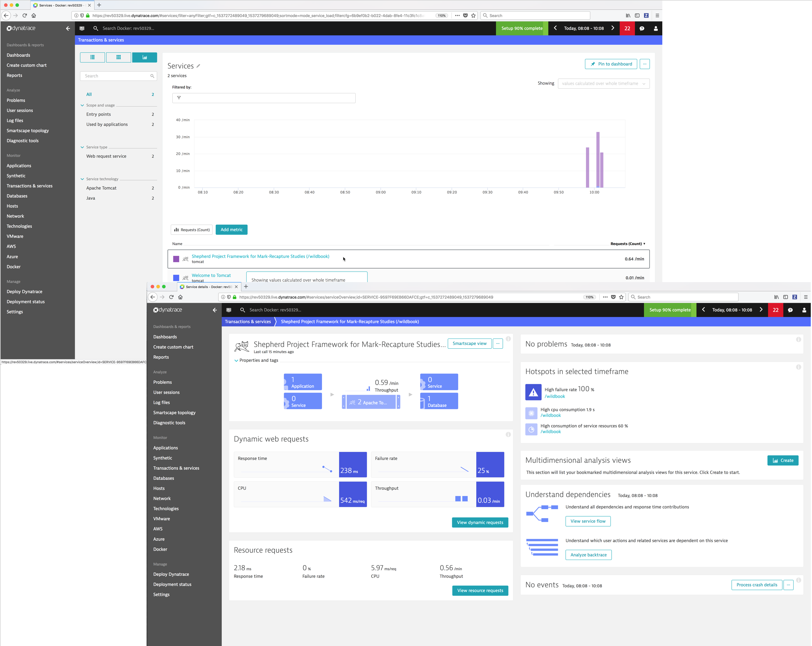Pin the Services chart to dashboard
Viewport: 812px width, 646px height.
click(611, 64)
